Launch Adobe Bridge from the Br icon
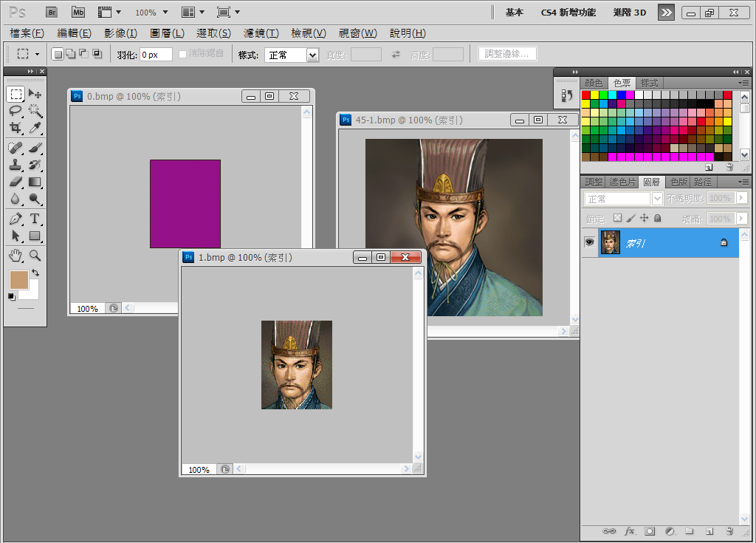Screen dimensions: 756x543 coord(51,12)
